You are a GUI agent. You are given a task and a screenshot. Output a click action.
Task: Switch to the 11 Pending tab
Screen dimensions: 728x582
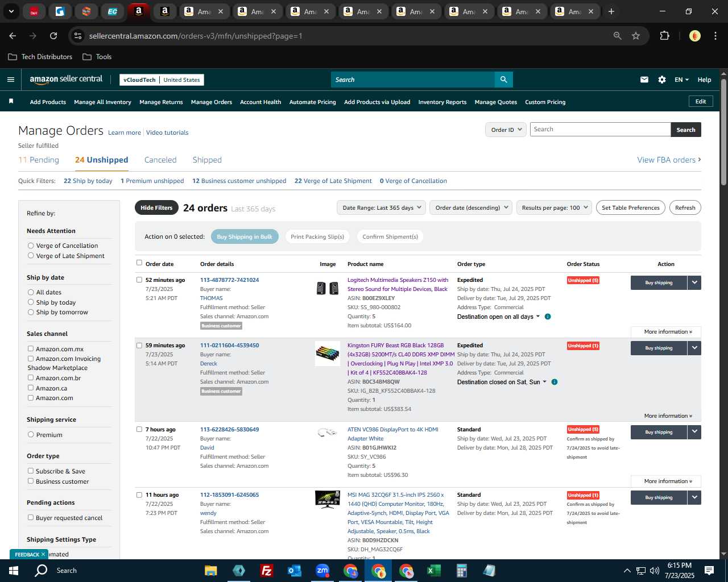[x=39, y=160]
